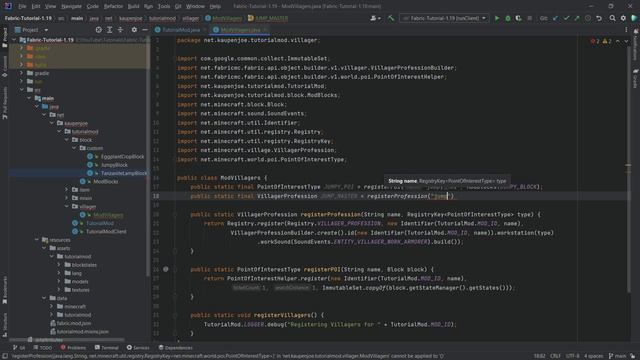Viewport: 640px width, 360px height.
Task: Open the Navigate menu
Action: point(71,6)
